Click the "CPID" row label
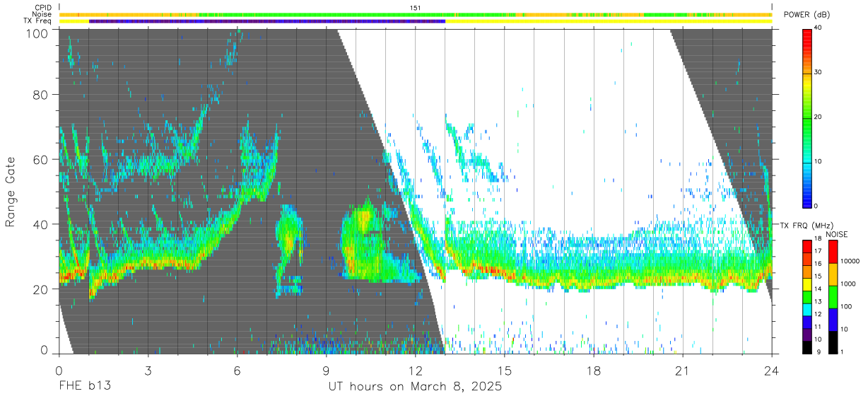The height and width of the screenshot is (401, 868). coord(43,7)
